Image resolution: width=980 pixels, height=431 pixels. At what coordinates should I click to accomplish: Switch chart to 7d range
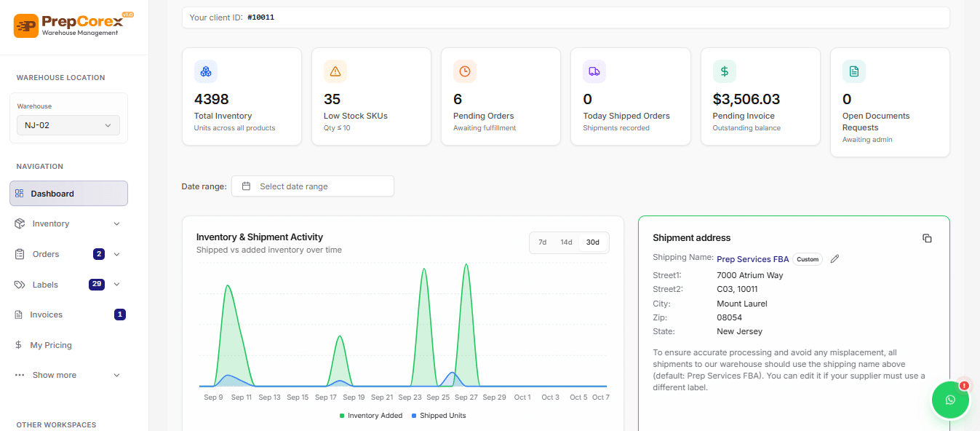click(543, 242)
